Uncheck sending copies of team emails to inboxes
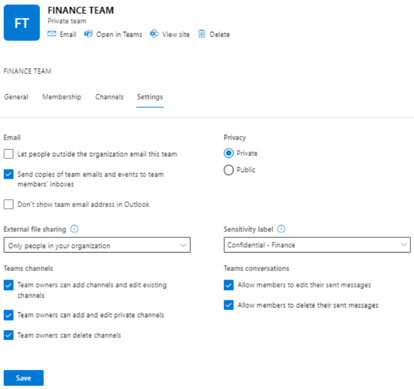The image size is (414, 389). 9,174
